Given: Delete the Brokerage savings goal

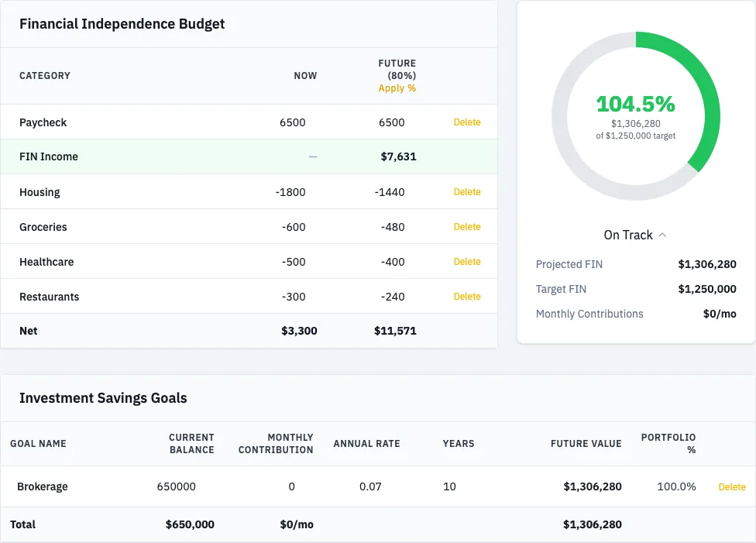Looking at the screenshot, I should (x=732, y=487).
